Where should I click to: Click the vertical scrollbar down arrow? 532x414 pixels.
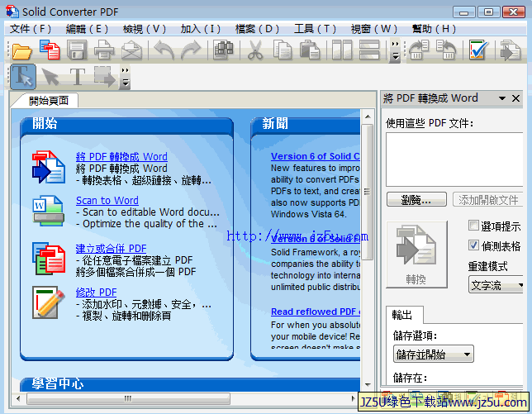tap(368, 385)
